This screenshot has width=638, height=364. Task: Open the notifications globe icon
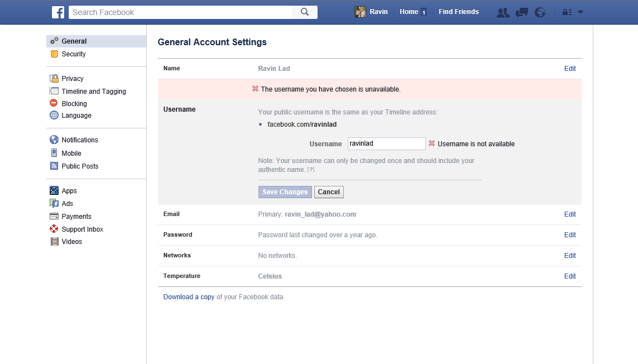point(540,13)
